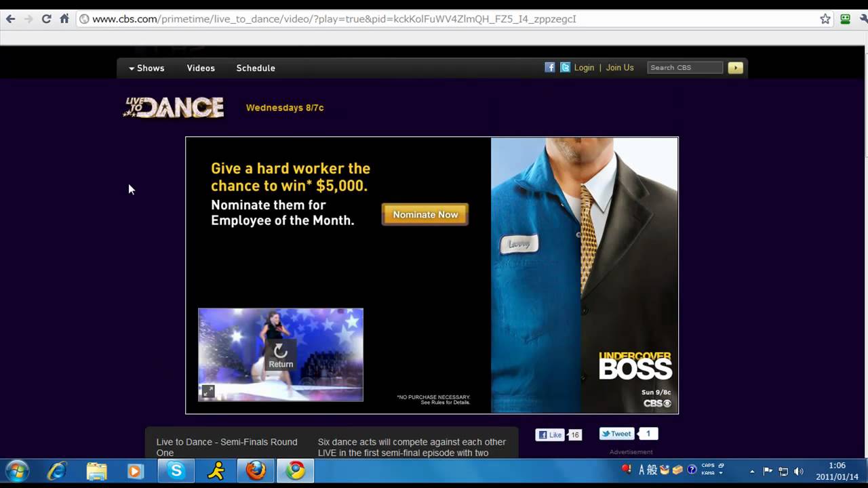The height and width of the screenshot is (488, 868).
Task: Open the IME help question mark icon
Action: [x=692, y=470]
